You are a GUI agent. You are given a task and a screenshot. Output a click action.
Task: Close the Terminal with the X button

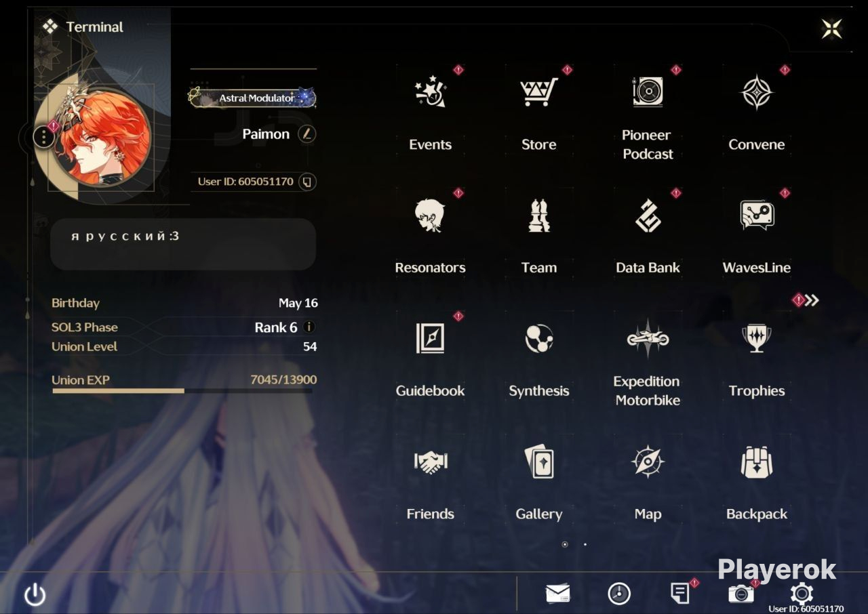[x=832, y=28]
